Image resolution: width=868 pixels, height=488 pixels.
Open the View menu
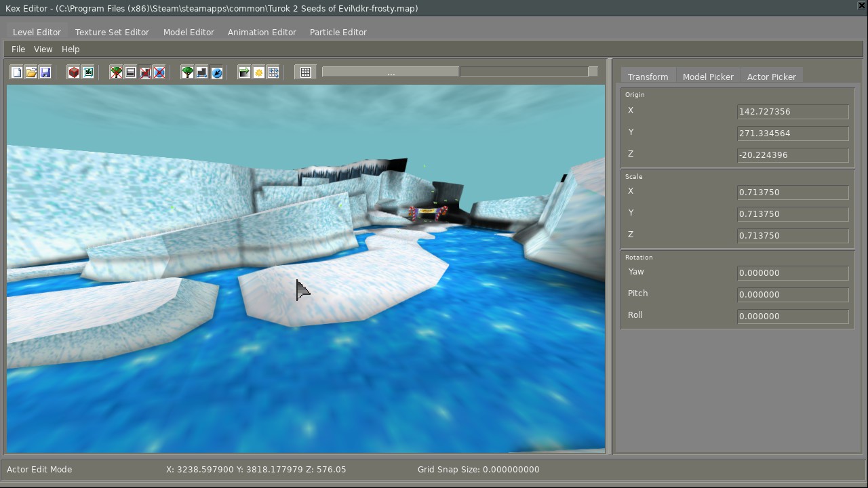pyautogui.click(x=43, y=49)
